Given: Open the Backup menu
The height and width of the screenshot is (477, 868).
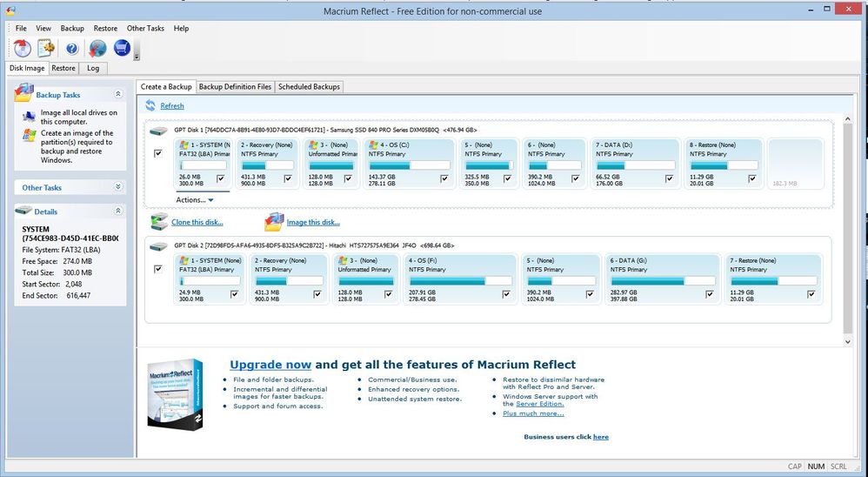Looking at the screenshot, I should pyautogui.click(x=72, y=28).
